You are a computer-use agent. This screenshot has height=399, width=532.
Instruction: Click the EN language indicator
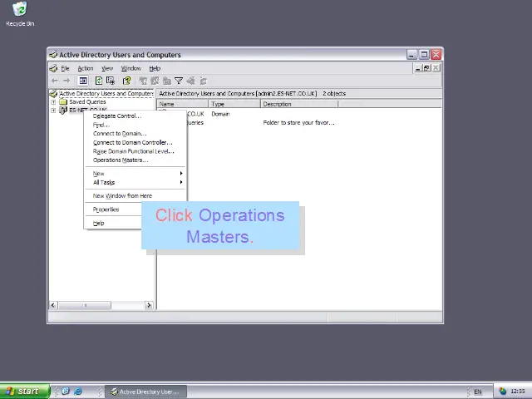point(478,392)
